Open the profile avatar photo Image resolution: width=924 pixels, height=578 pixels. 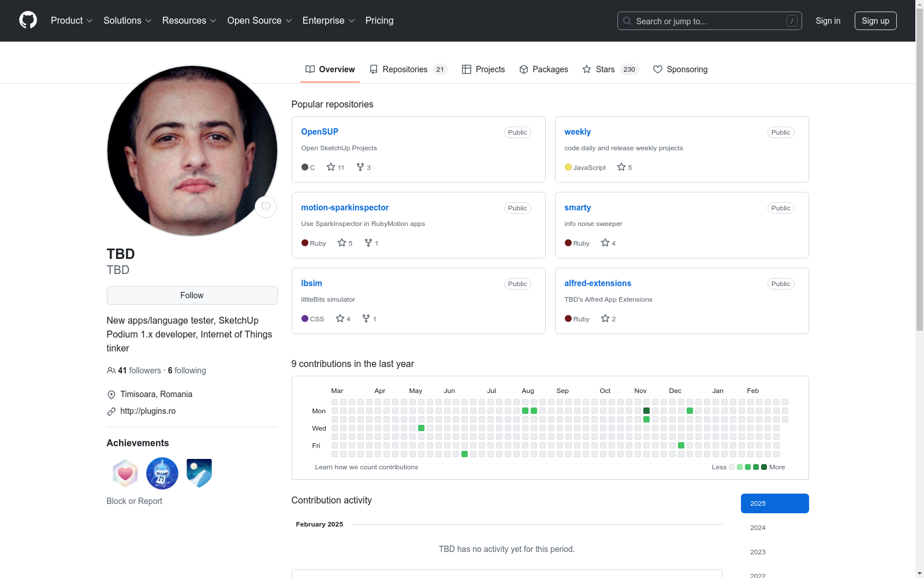pos(192,151)
